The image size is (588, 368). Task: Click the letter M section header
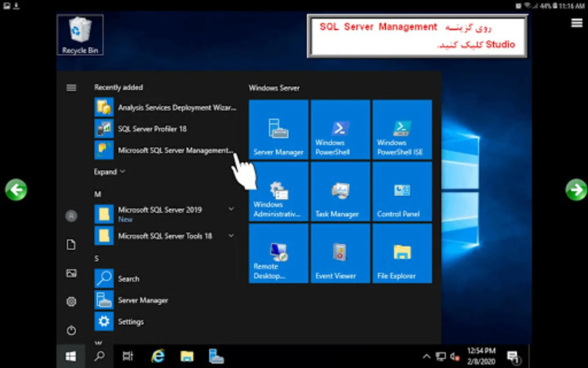click(x=98, y=194)
